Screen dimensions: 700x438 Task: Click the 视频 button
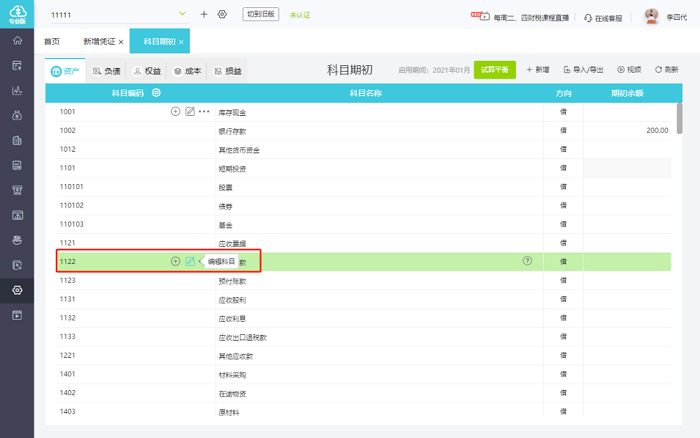629,70
